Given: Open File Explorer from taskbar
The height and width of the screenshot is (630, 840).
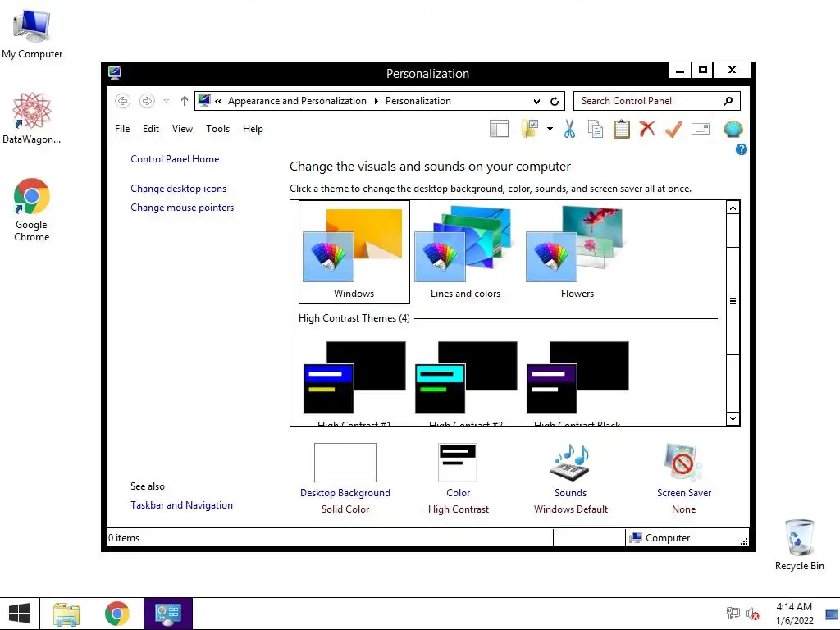Looking at the screenshot, I should pyautogui.click(x=66, y=614).
